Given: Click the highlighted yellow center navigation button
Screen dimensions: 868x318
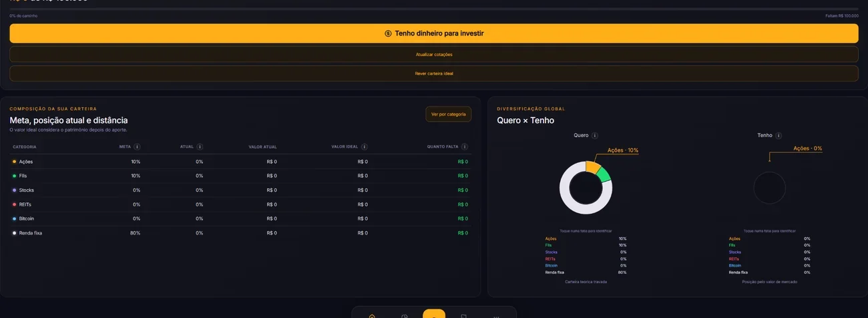Looking at the screenshot, I should click(x=434, y=314).
